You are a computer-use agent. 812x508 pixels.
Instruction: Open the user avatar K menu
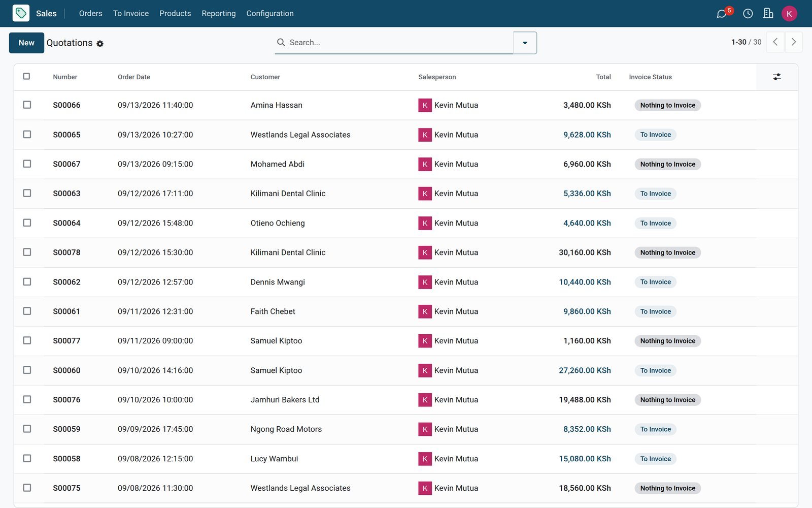pos(789,14)
